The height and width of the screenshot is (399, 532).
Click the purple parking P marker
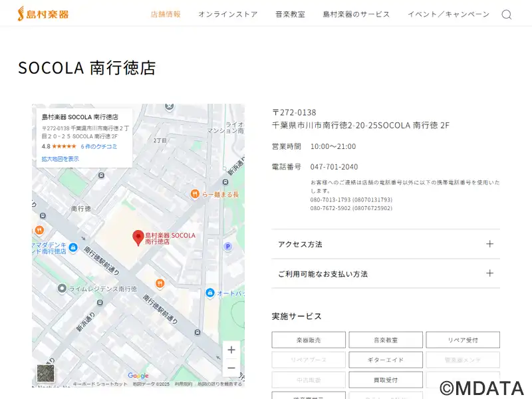(227, 247)
